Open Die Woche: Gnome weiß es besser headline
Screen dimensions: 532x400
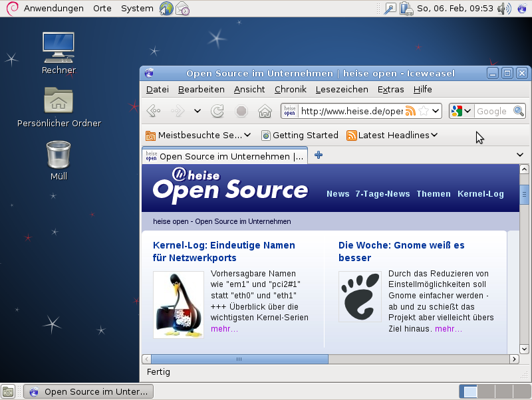point(402,251)
